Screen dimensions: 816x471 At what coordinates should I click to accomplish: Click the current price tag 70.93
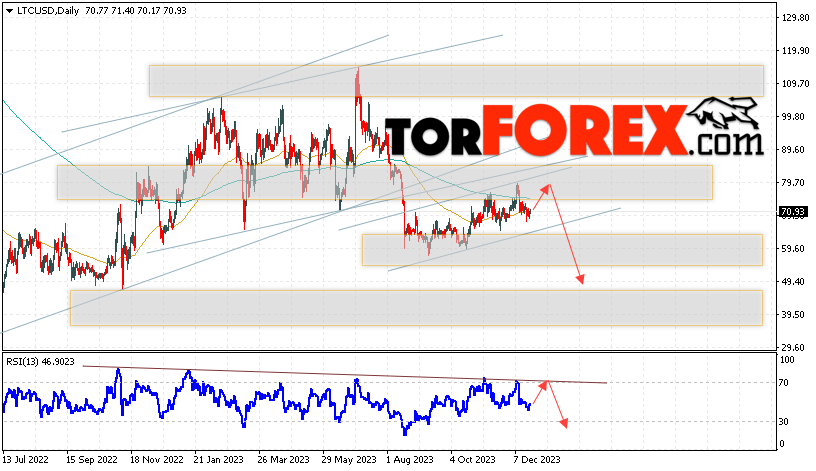[x=793, y=212]
